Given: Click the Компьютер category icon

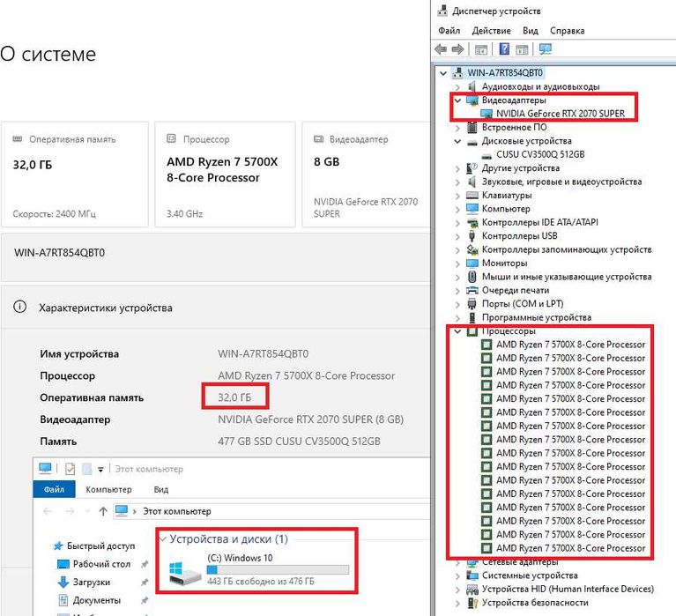Looking at the screenshot, I should point(472,209).
